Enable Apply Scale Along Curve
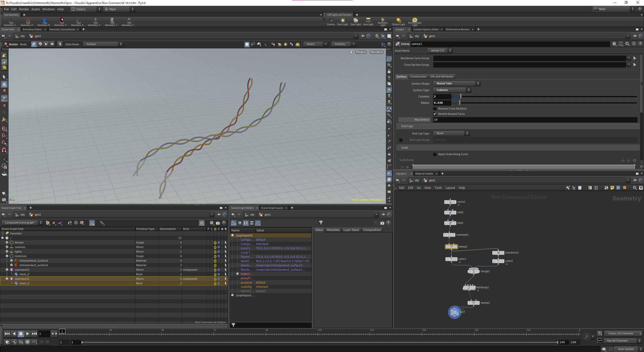The width and height of the screenshot is (644, 352). pyautogui.click(x=435, y=154)
